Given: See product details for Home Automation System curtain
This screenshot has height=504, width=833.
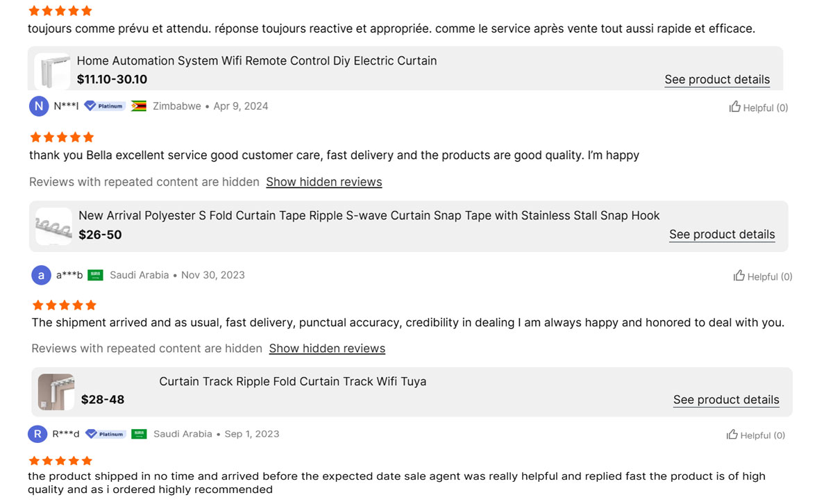Looking at the screenshot, I should [x=717, y=79].
